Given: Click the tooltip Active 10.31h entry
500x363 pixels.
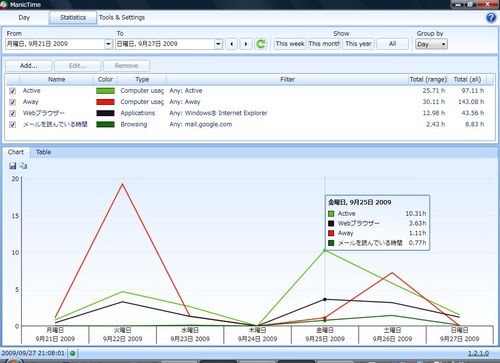Looking at the screenshot, I should 377,214.
